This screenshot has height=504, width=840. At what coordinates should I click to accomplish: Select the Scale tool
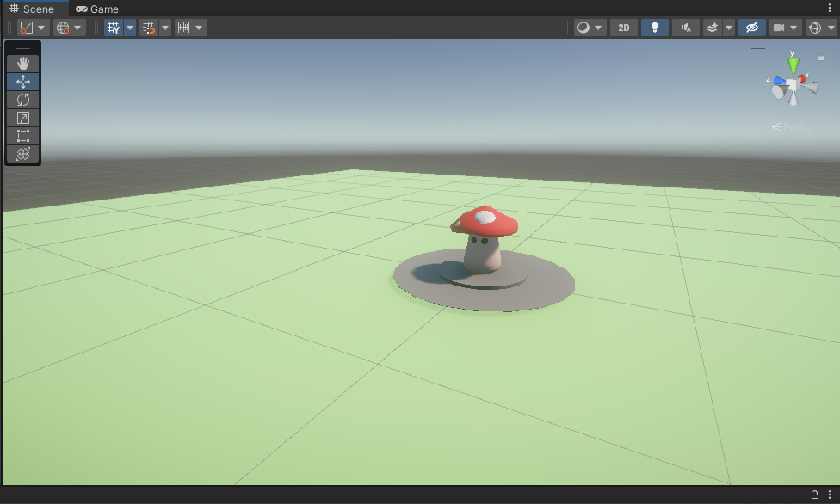(x=23, y=118)
